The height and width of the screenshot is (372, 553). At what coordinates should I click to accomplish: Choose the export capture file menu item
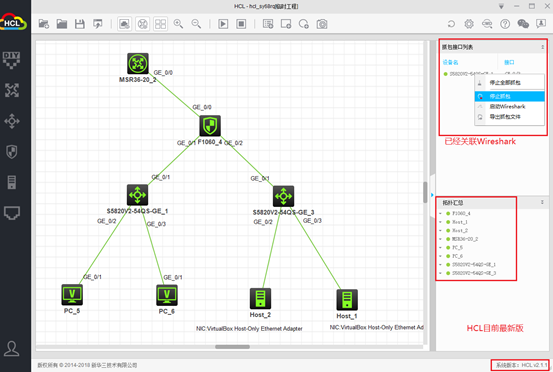click(509, 117)
